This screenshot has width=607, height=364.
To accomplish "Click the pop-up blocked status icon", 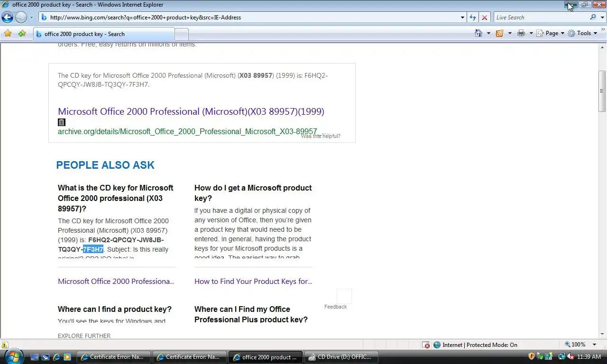I will coord(426,345).
